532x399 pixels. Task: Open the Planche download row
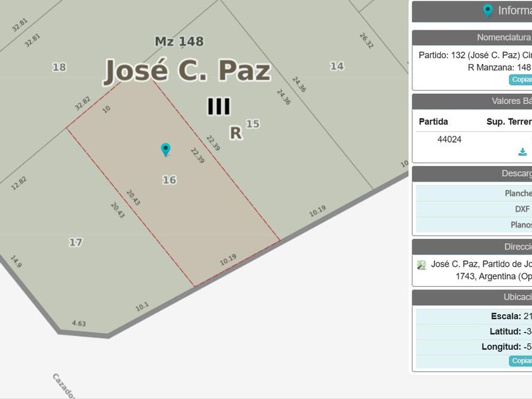[x=474, y=193]
